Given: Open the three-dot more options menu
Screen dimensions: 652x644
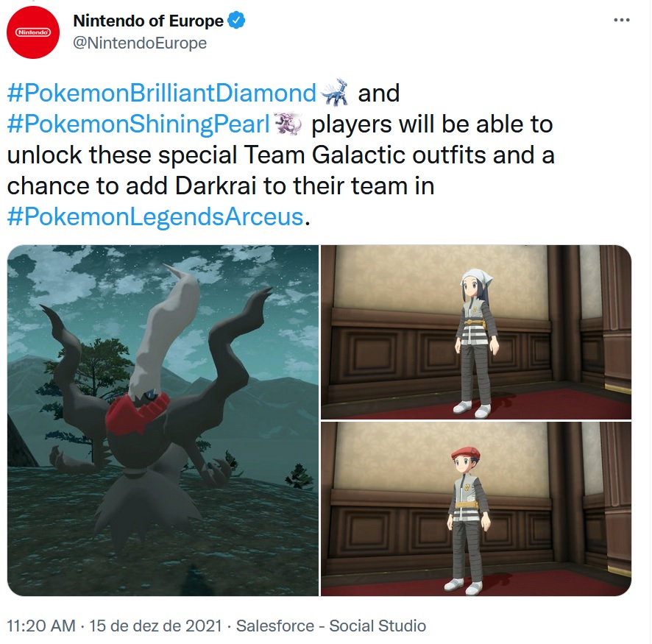Looking at the screenshot, I should 622,20.
